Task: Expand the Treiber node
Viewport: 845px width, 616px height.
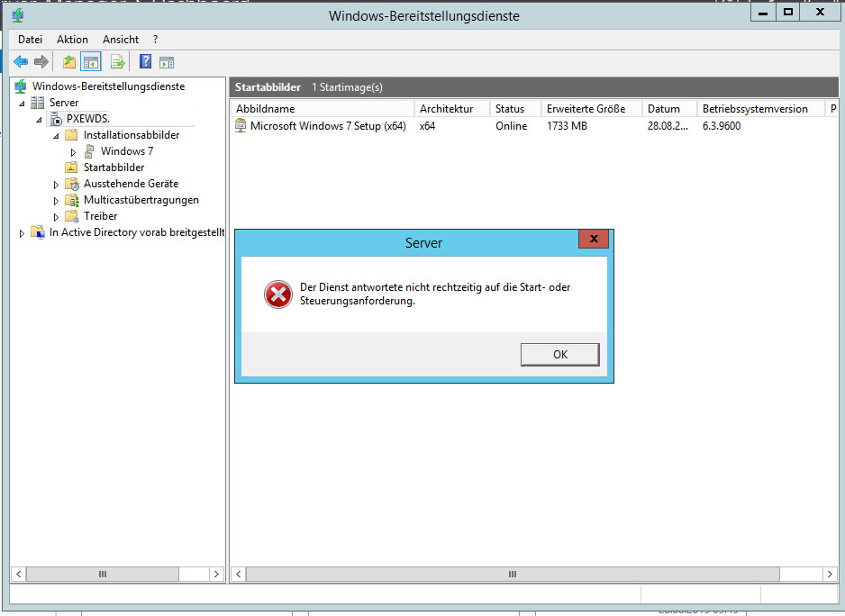Action: (x=56, y=217)
